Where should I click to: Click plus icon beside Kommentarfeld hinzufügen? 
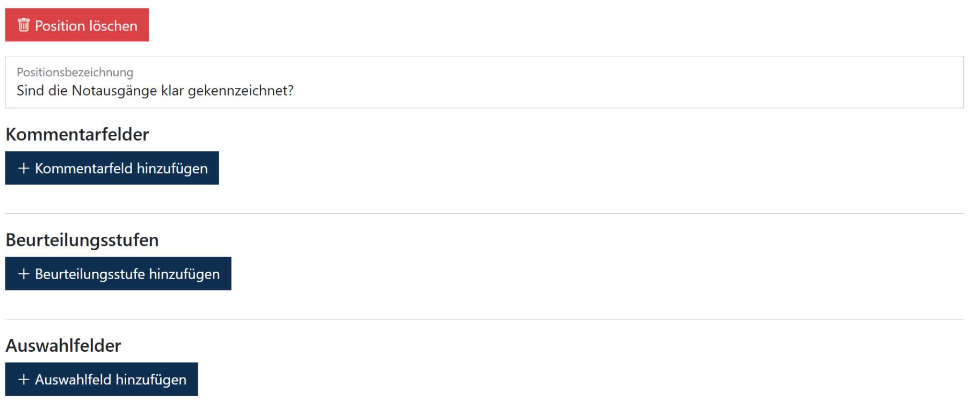click(24, 168)
